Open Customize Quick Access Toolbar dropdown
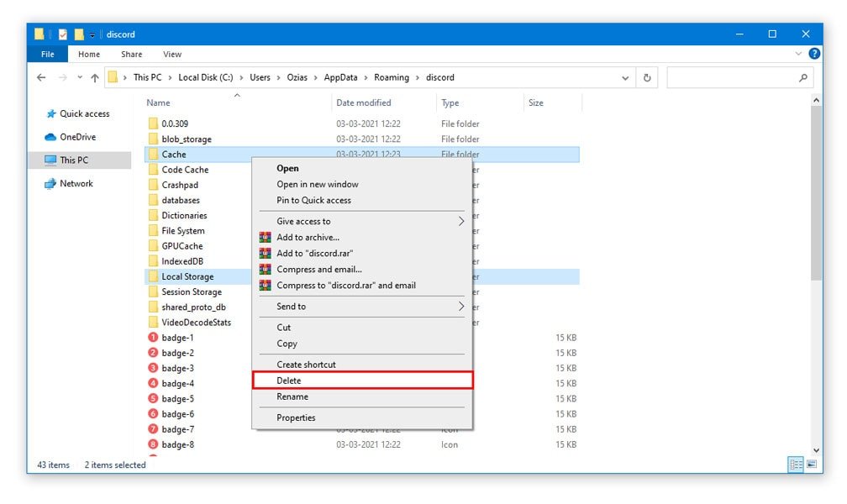 coord(92,35)
